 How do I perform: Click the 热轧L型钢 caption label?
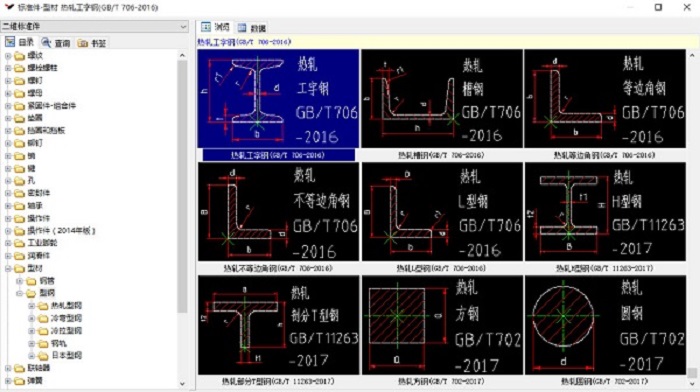click(x=441, y=268)
